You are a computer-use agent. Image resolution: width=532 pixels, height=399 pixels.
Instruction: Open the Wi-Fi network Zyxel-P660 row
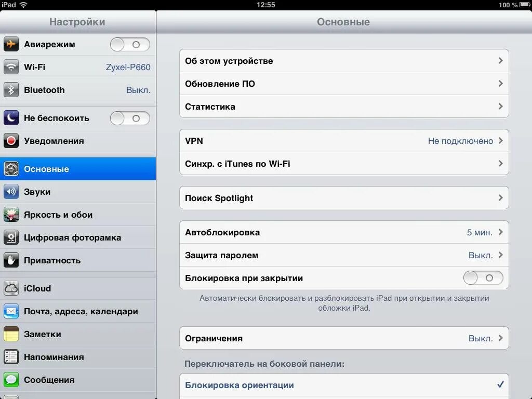pyautogui.click(x=78, y=67)
